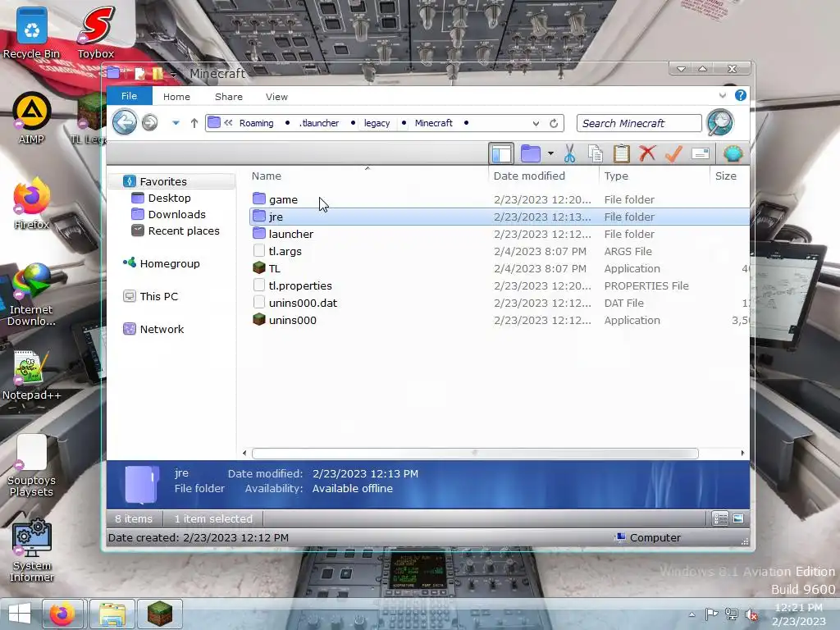
Task: Toggle the navigation pane toolbar button
Action: coord(501,153)
